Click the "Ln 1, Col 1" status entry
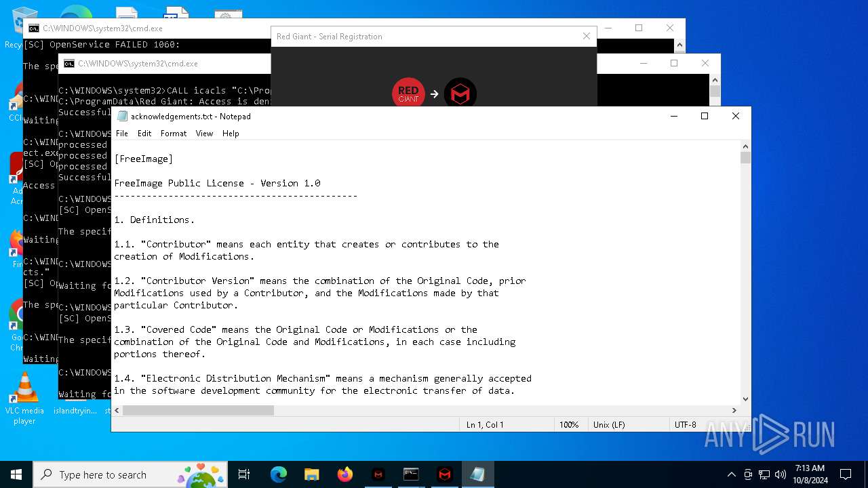 485,424
